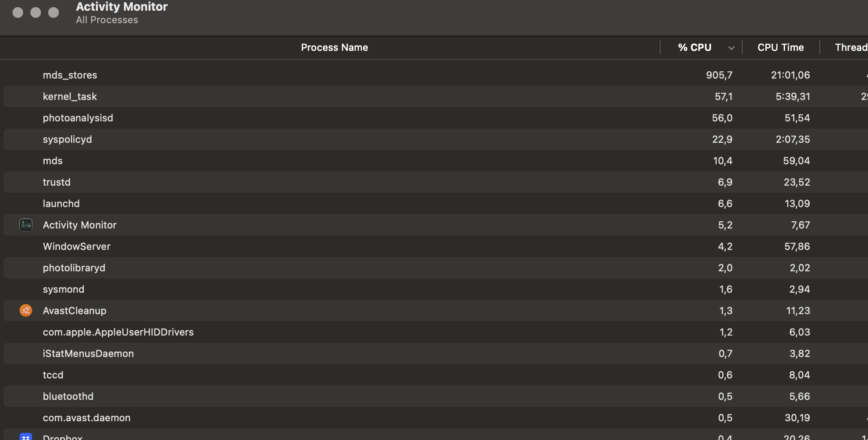Select the photoanalysisd process row
Screen dimensions: 868x440
(78, 118)
